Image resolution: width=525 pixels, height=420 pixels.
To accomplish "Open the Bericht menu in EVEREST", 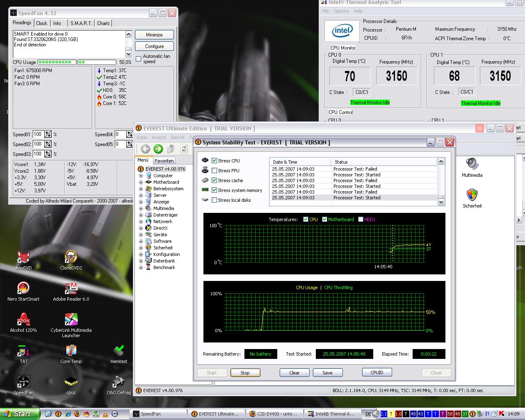I will [178, 137].
